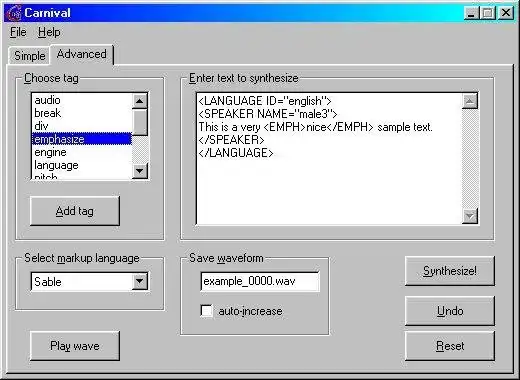Close the Carnival window
520x380 pixels.
tap(506, 13)
